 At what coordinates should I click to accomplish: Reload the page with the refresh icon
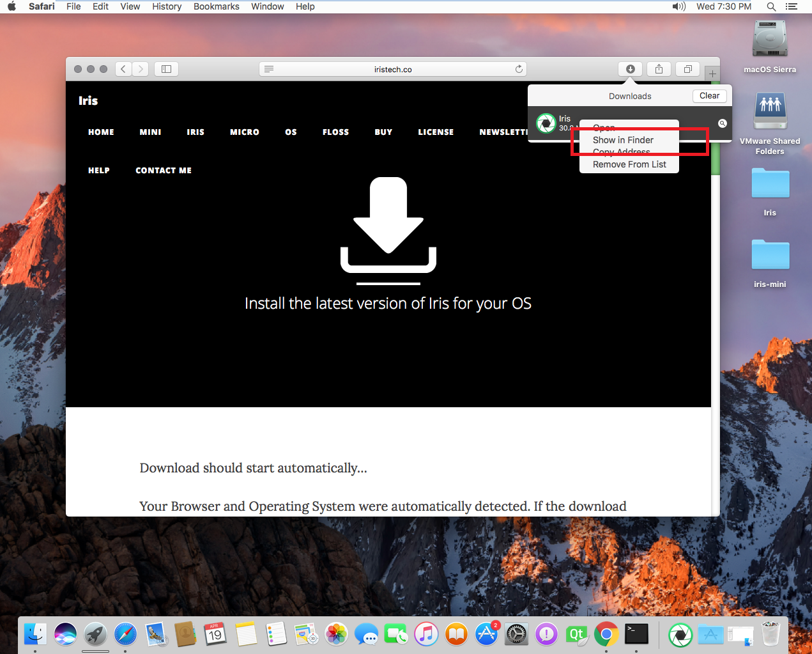click(519, 69)
